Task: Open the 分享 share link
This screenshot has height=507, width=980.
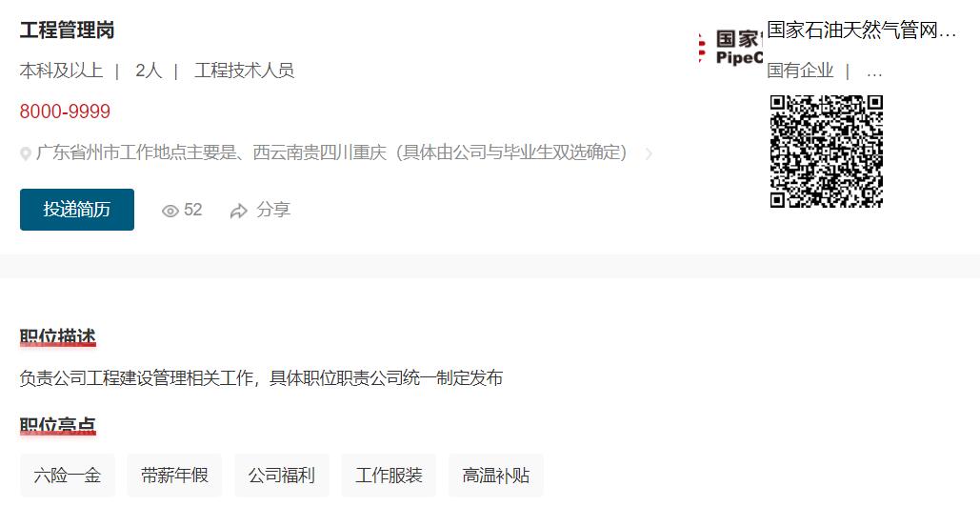Action: click(x=273, y=210)
